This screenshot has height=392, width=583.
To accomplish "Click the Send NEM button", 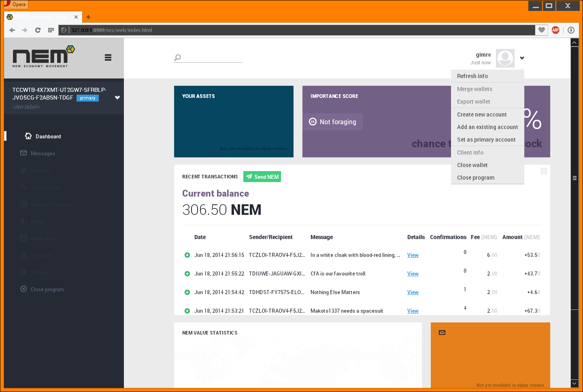I will click(262, 177).
